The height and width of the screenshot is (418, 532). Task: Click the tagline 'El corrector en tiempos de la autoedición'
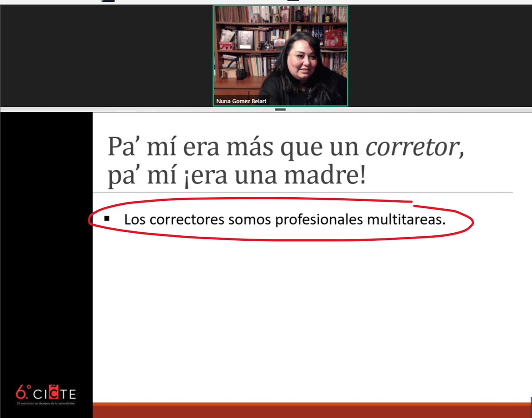[x=46, y=404]
